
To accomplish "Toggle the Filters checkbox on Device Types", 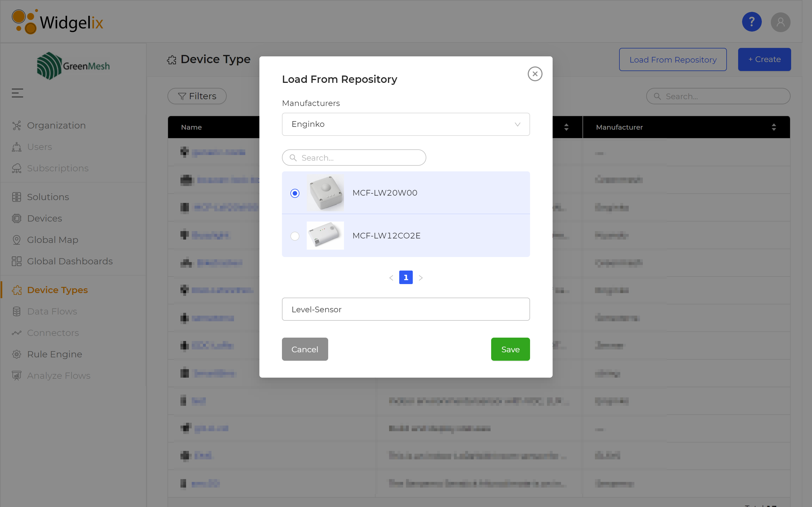I will pyautogui.click(x=196, y=96).
